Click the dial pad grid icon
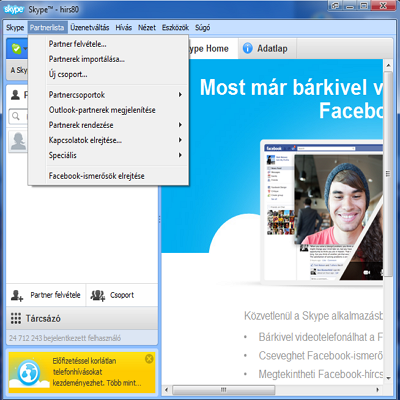 (x=16, y=318)
